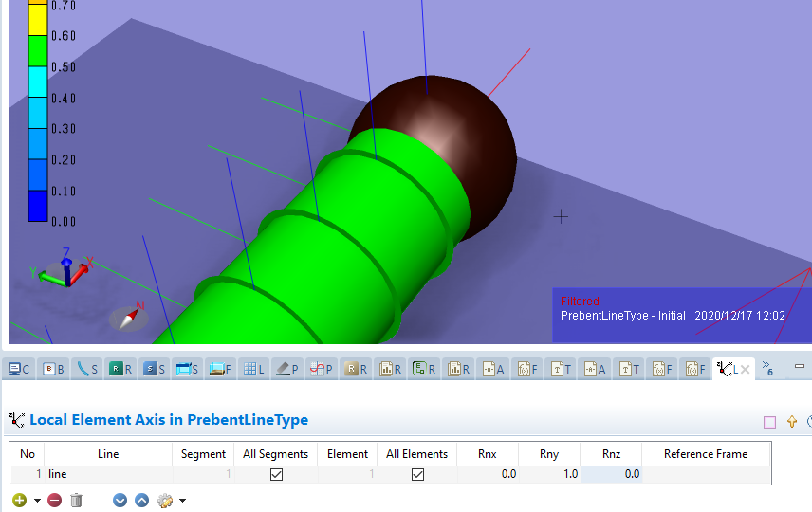The height and width of the screenshot is (512, 812).
Task: Click the yellow up-arrow icon in panel header
Action: 791,422
